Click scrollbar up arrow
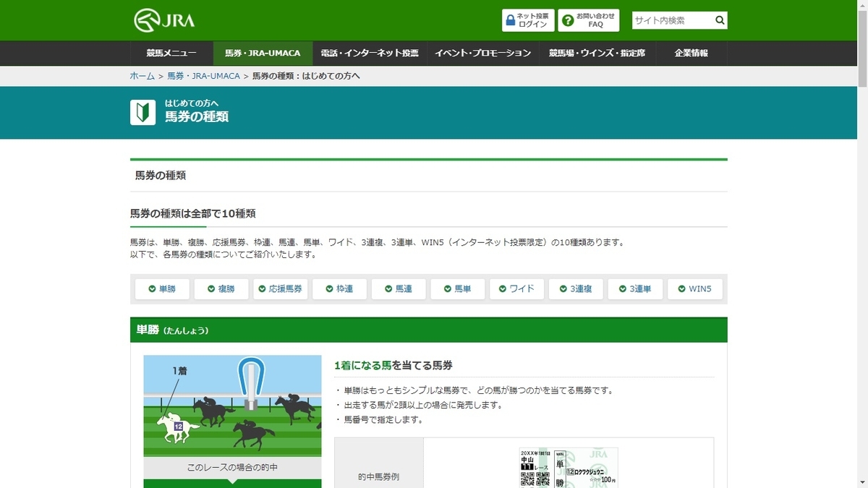Viewport: 868px width, 488px height. [862, 6]
